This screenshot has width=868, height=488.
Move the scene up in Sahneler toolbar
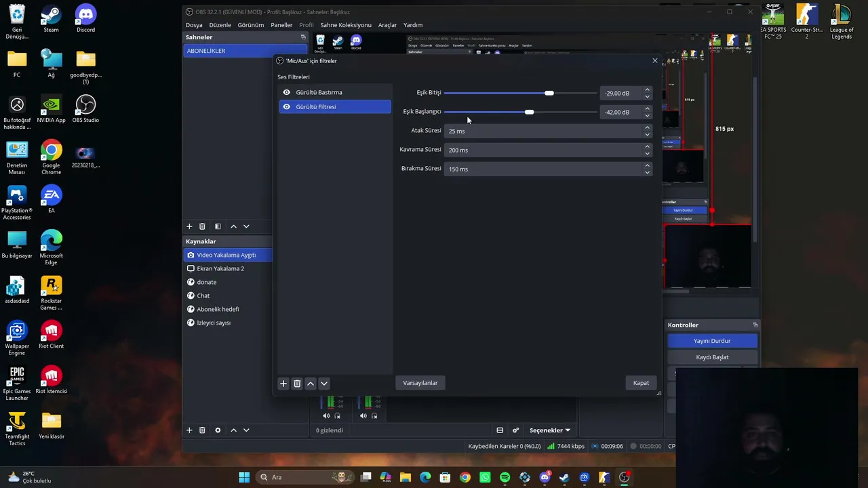234,226
